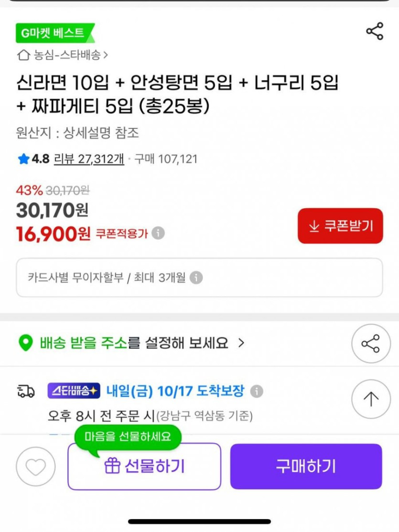Tap the share icon at top right
The height and width of the screenshot is (532, 399).
click(x=375, y=32)
